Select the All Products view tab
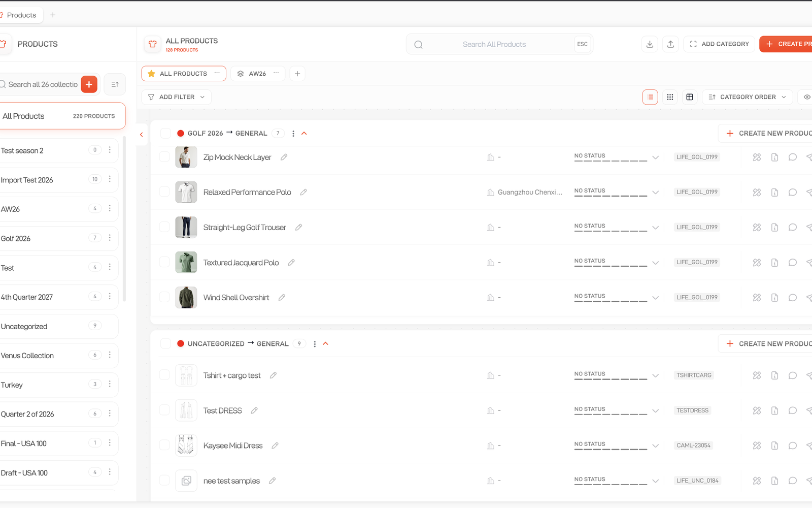The image size is (812, 508). click(183, 74)
